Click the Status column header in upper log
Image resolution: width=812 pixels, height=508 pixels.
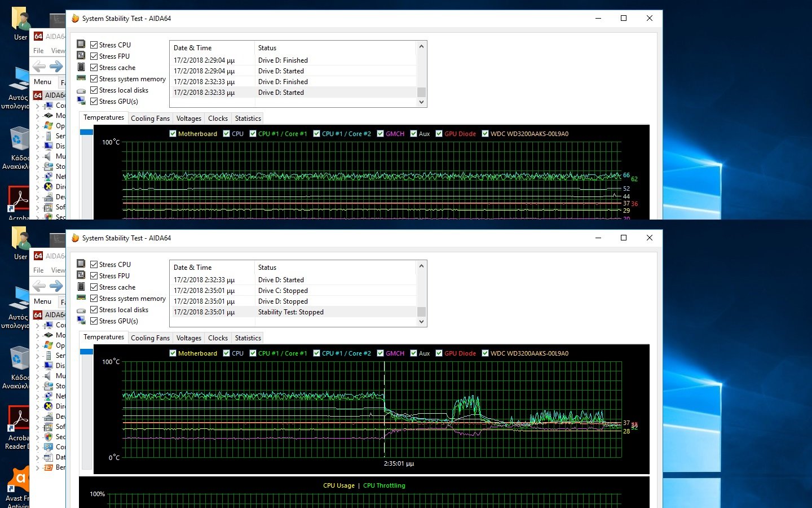(x=336, y=48)
